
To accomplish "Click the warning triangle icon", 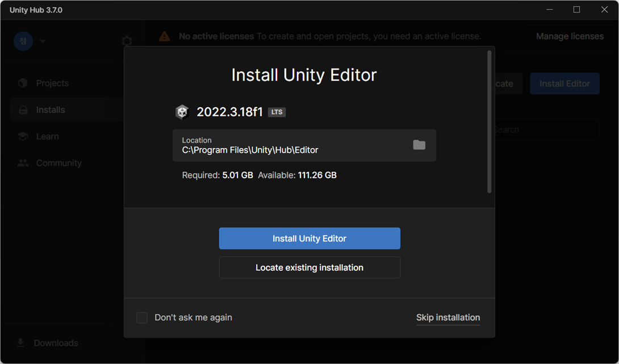I will click(x=164, y=37).
